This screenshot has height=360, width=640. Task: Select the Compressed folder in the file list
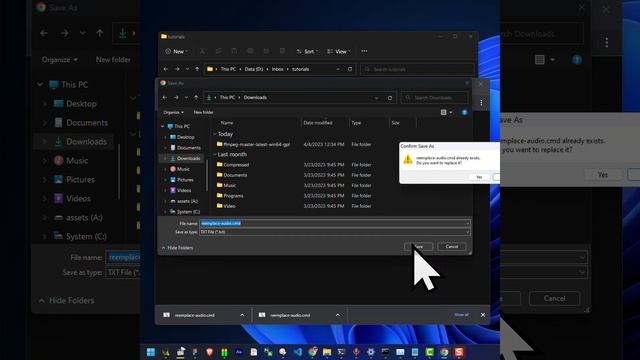click(x=233, y=165)
